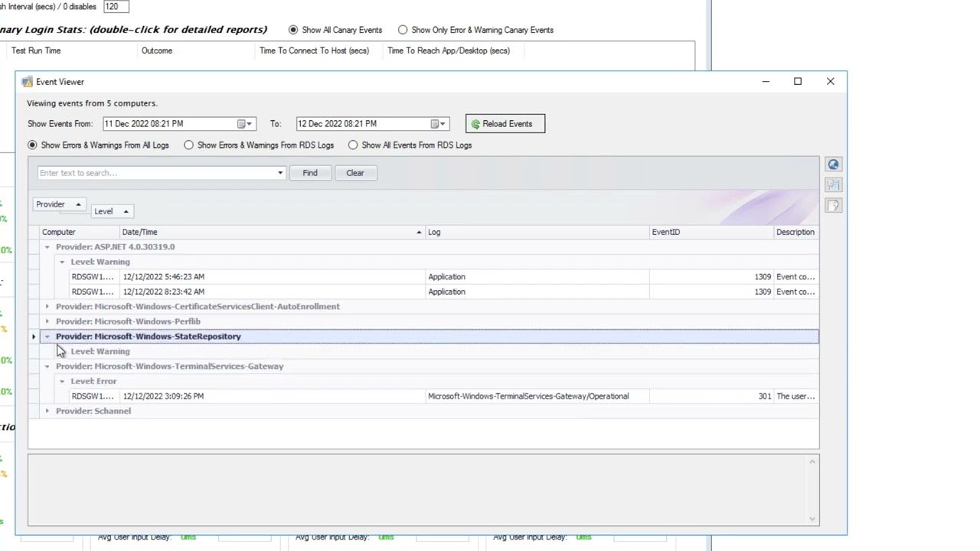Collapse the Level: Warning group under ASP.NET
Viewport: 980px width, 551px height.
62,262
